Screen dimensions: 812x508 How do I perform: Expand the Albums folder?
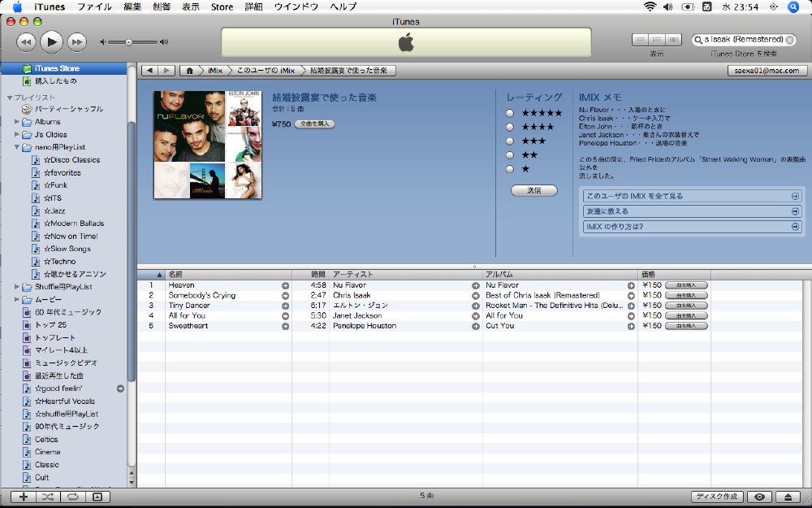click(x=17, y=122)
